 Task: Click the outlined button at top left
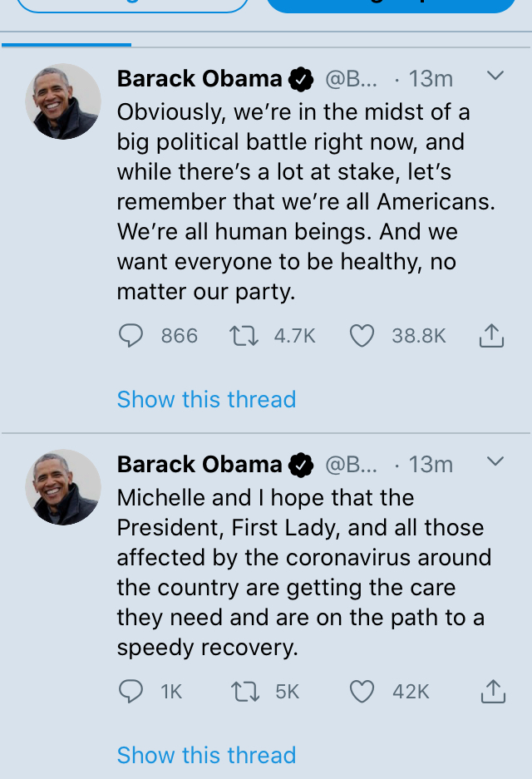[132, 5]
